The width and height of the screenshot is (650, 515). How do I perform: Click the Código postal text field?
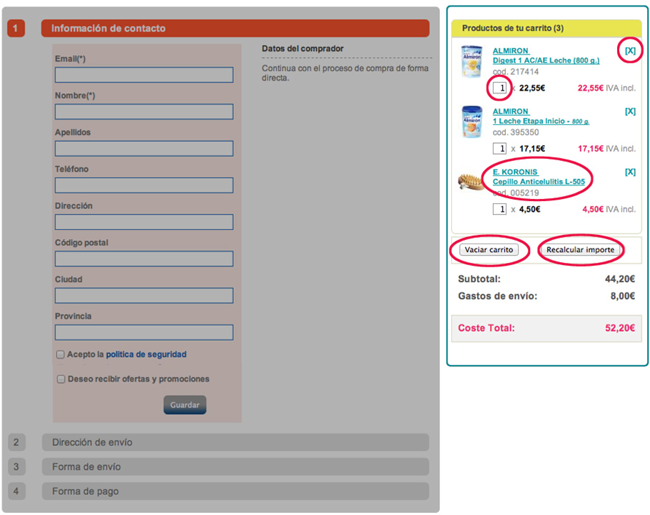(x=144, y=259)
